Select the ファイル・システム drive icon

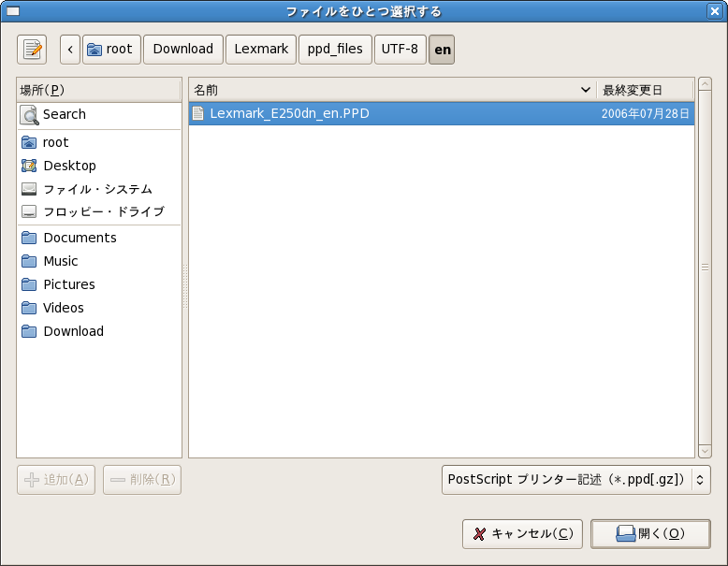(29, 189)
